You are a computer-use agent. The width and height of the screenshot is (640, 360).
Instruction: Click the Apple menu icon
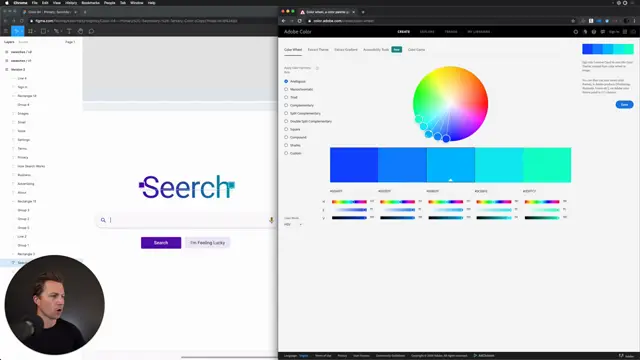pos(7,3)
